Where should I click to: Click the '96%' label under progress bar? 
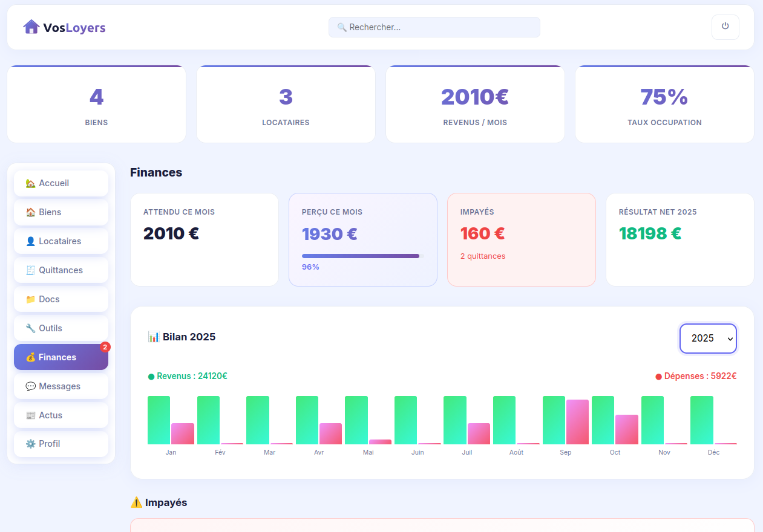[310, 267]
